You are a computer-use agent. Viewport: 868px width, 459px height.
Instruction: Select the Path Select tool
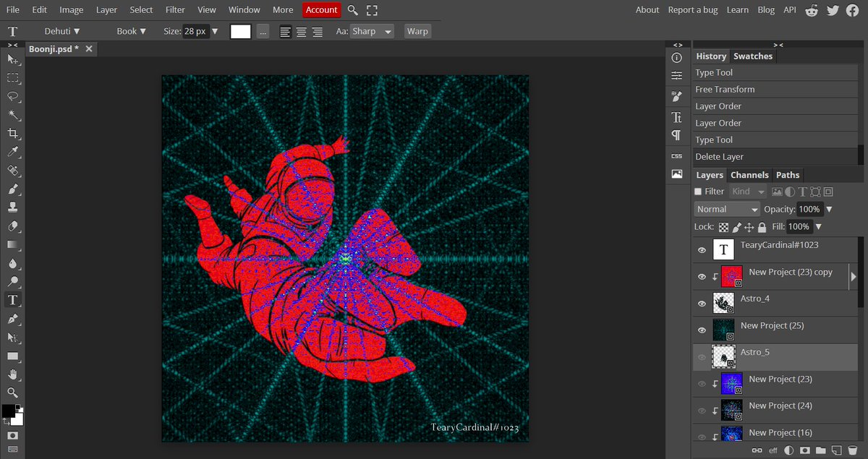click(x=13, y=338)
